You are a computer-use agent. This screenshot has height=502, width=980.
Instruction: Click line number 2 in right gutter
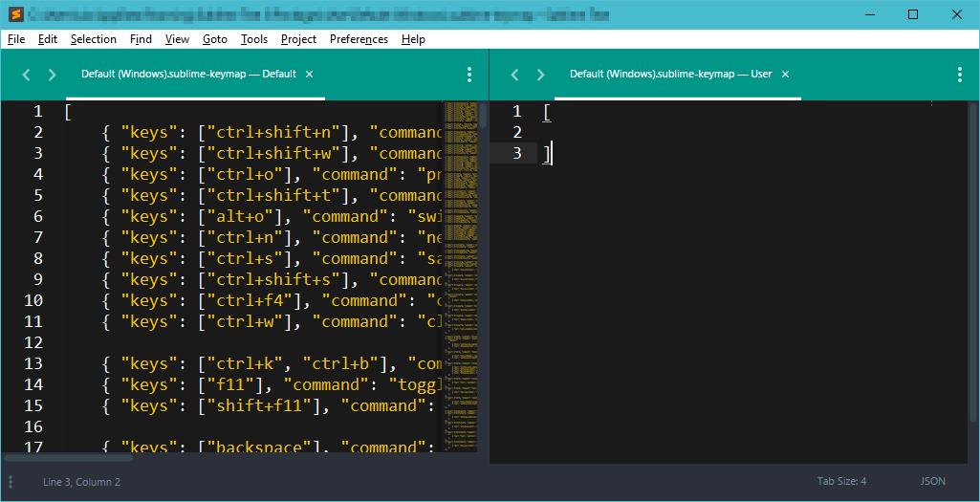coord(517,132)
